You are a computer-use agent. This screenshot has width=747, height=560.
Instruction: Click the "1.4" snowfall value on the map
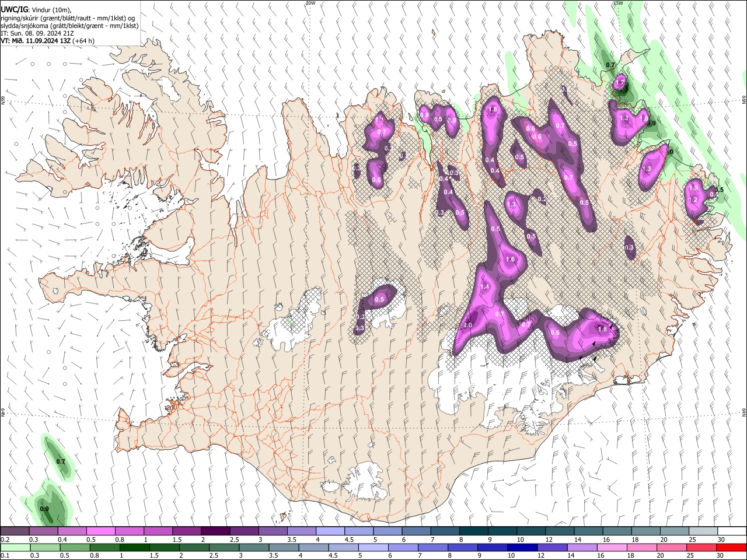pyautogui.click(x=484, y=287)
